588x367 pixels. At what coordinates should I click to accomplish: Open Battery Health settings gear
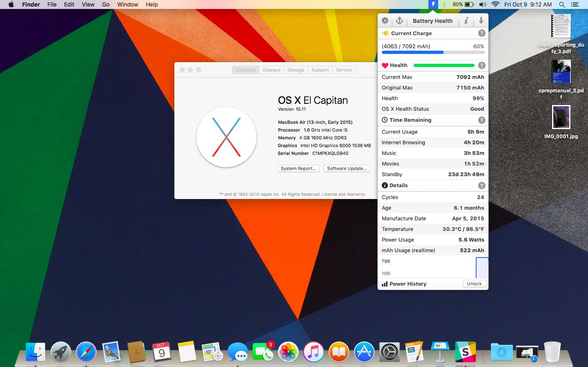pyautogui.click(x=385, y=20)
